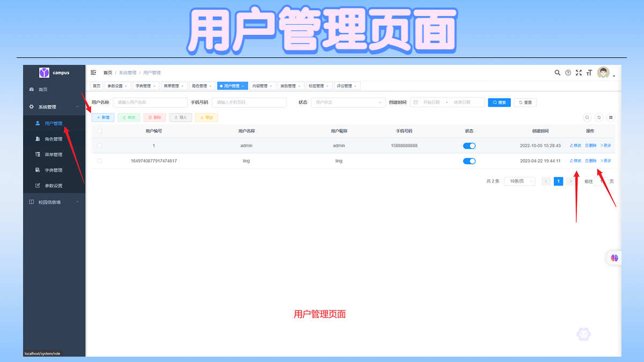Close the 字典管理 tab
Image resolution: width=644 pixels, height=362 pixels.
[x=155, y=86]
